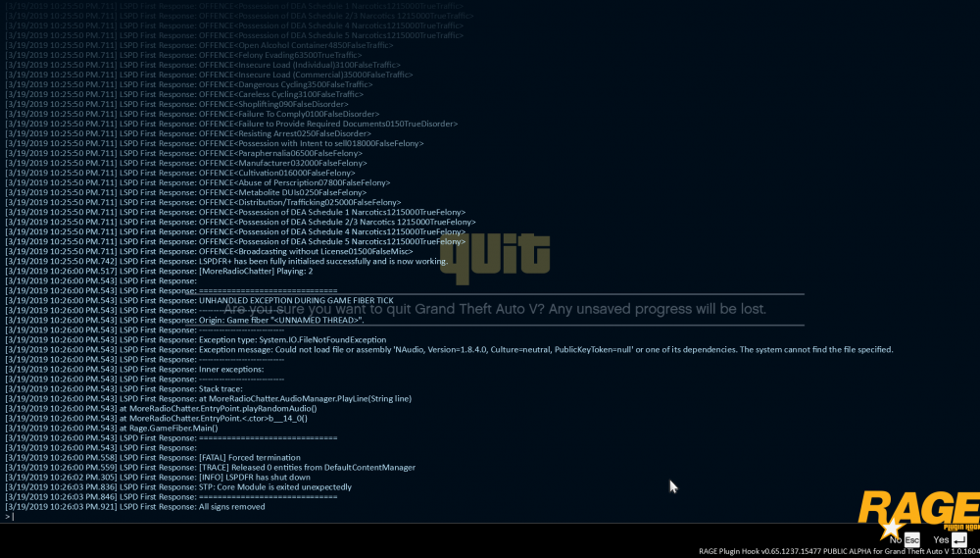Select 'Failure to Provide Required Documents' line
Screen dimensions: 980x558
[231, 124]
